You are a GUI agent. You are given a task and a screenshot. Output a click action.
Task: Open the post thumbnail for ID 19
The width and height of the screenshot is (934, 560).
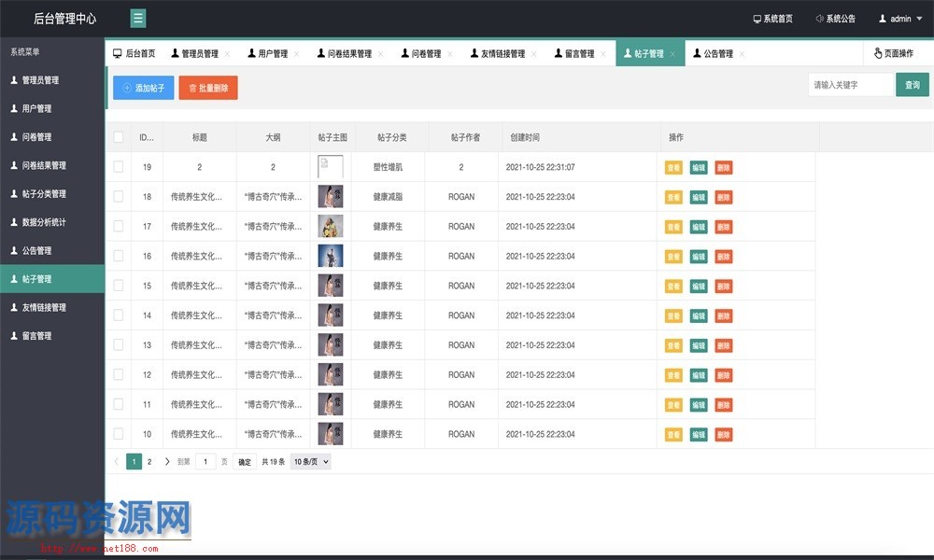pyautogui.click(x=331, y=167)
